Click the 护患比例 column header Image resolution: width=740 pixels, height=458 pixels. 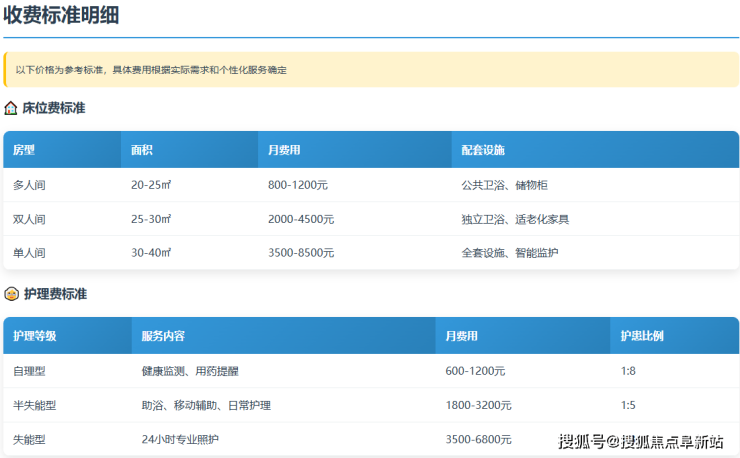[642, 336]
